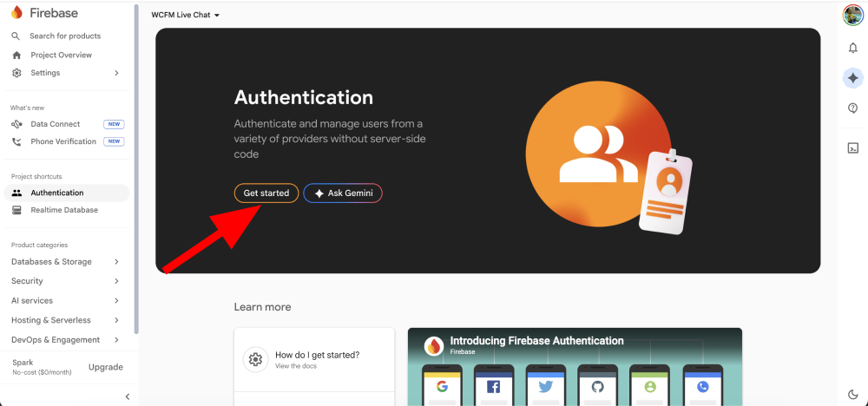The width and height of the screenshot is (868, 406).
Task: Open the WCFM Live Chat project dropdown
Action: (x=186, y=15)
